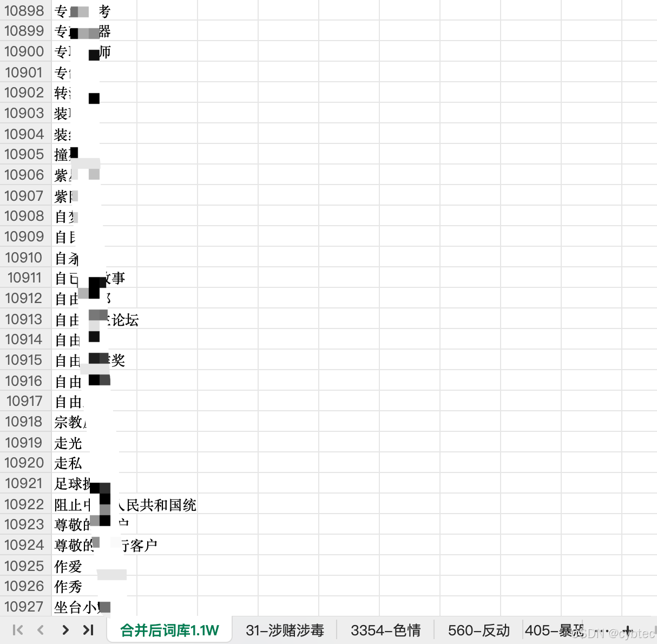Click the row 10905 cell starting 撞
Viewport: 657px width, 644px height.
[94, 154]
